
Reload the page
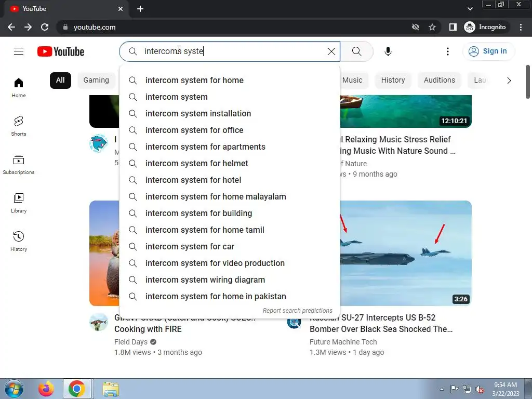[45, 27]
